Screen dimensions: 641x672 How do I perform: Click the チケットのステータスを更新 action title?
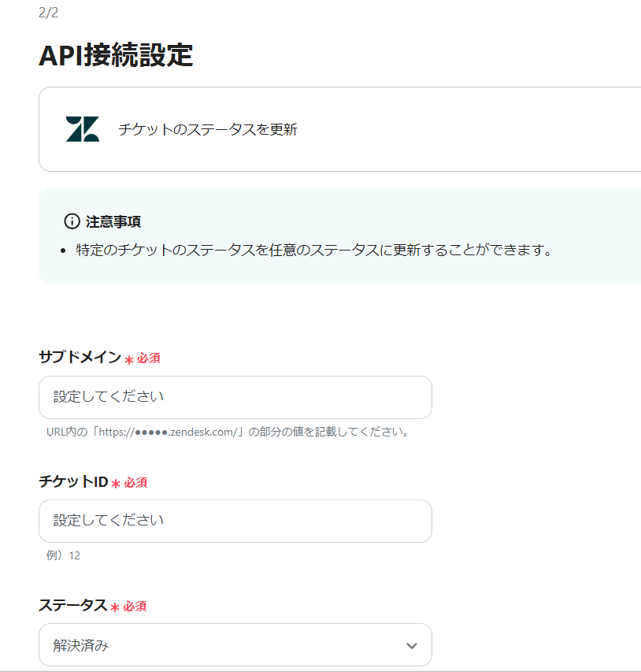[x=207, y=130]
